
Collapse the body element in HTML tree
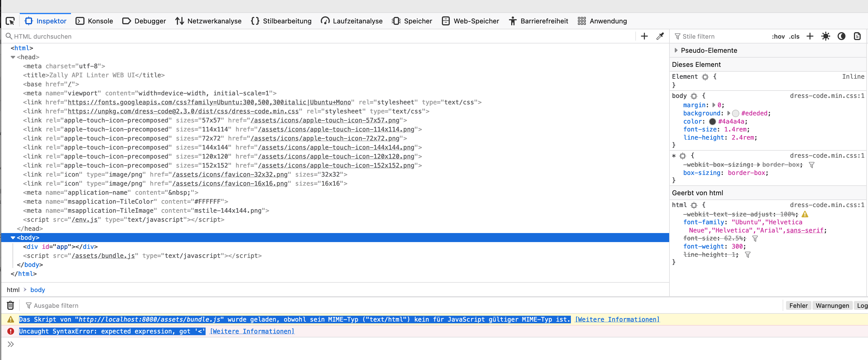13,238
